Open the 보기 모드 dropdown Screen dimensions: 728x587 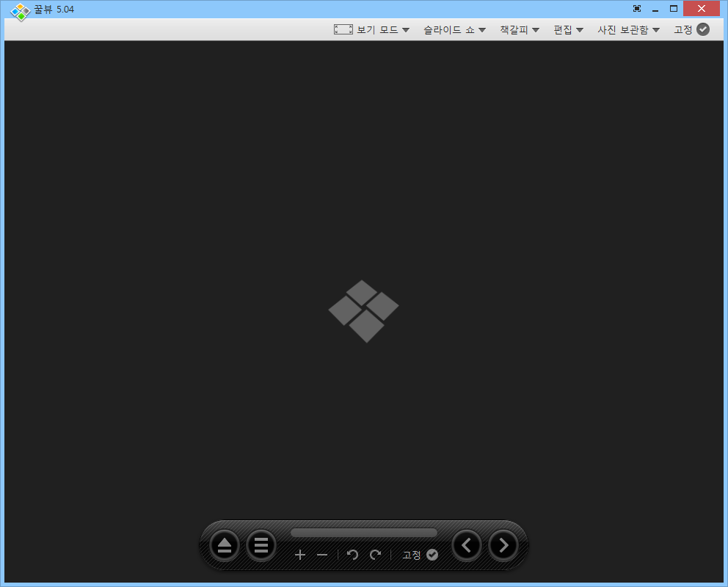click(383, 29)
